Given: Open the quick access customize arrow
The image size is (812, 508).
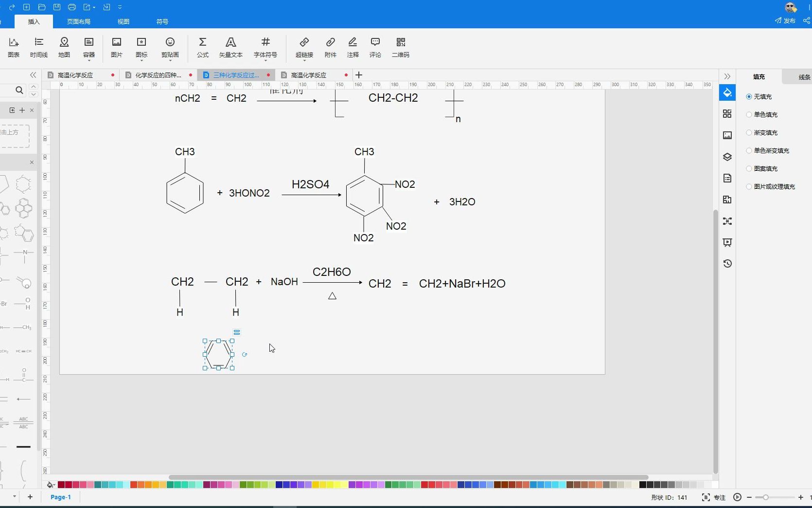Looking at the screenshot, I should tap(120, 7).
